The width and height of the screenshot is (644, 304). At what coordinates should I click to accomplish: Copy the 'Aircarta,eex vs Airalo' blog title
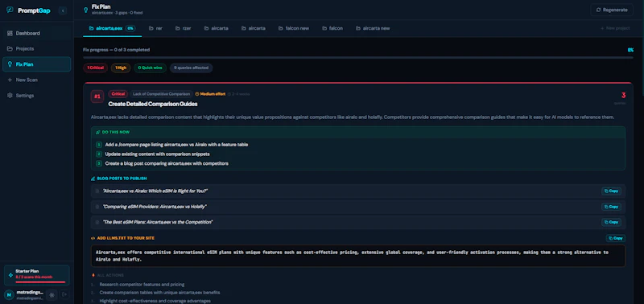(611, 191)
